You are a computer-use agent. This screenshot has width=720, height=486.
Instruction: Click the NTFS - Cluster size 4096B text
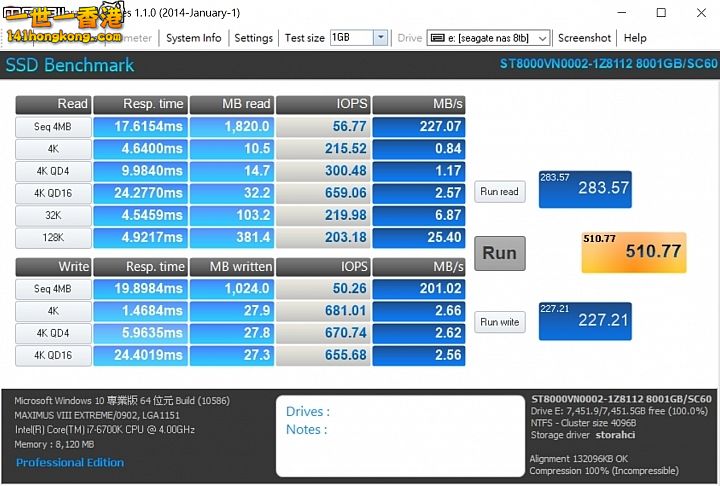coord(583,423)
